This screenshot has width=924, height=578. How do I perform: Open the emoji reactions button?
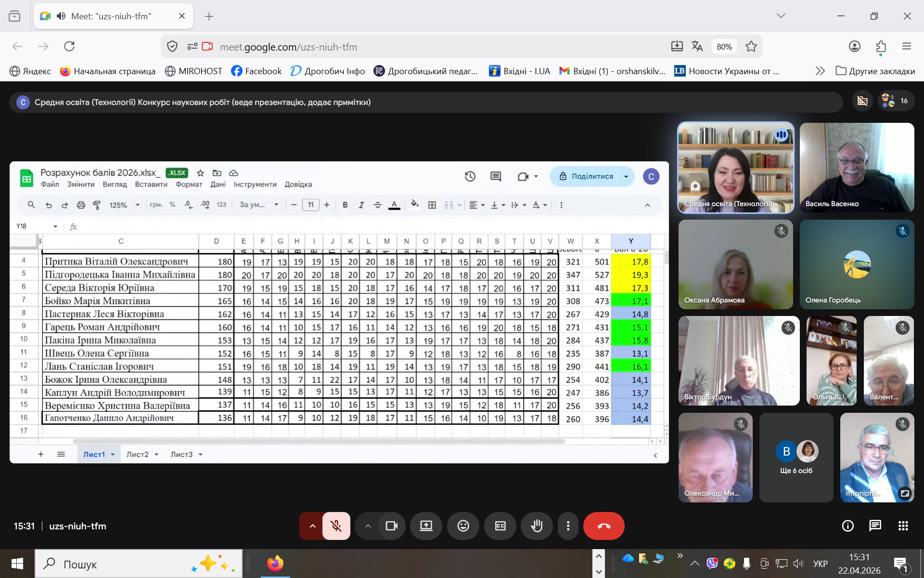(463, 526)
